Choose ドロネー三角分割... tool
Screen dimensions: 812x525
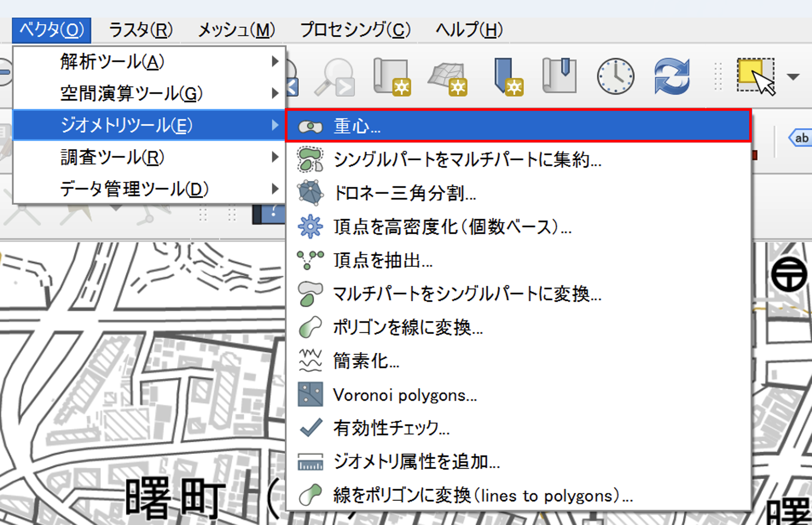click(x=519, y=193)
